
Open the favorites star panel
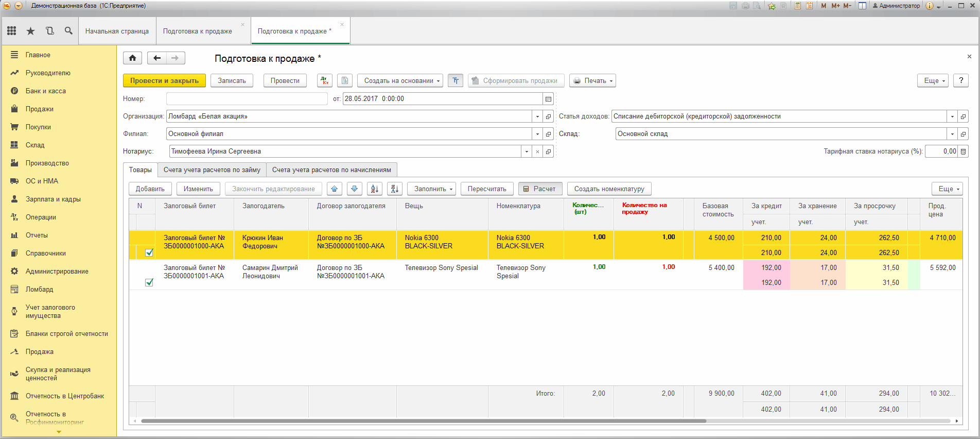click(x=31, y=31)
